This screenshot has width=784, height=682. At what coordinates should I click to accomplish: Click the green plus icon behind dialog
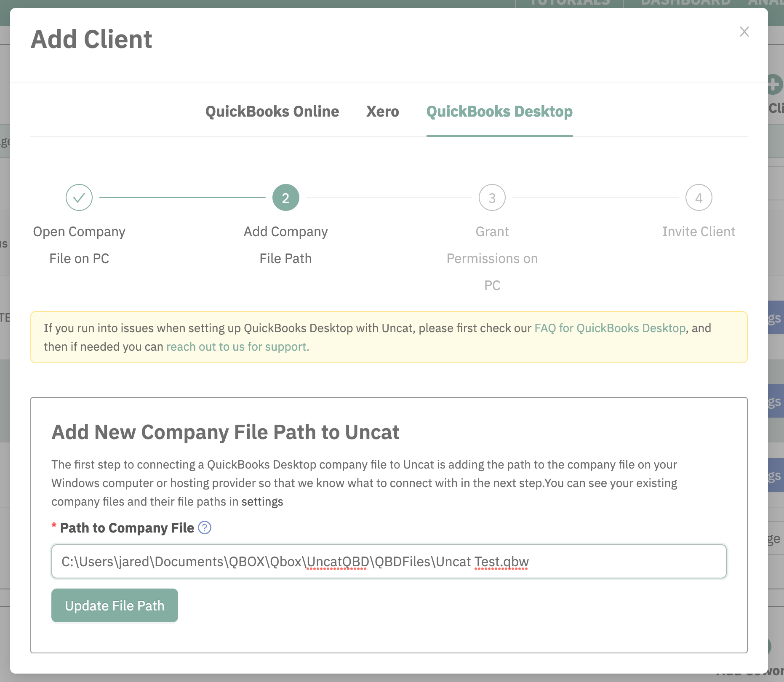coord(776,85)
